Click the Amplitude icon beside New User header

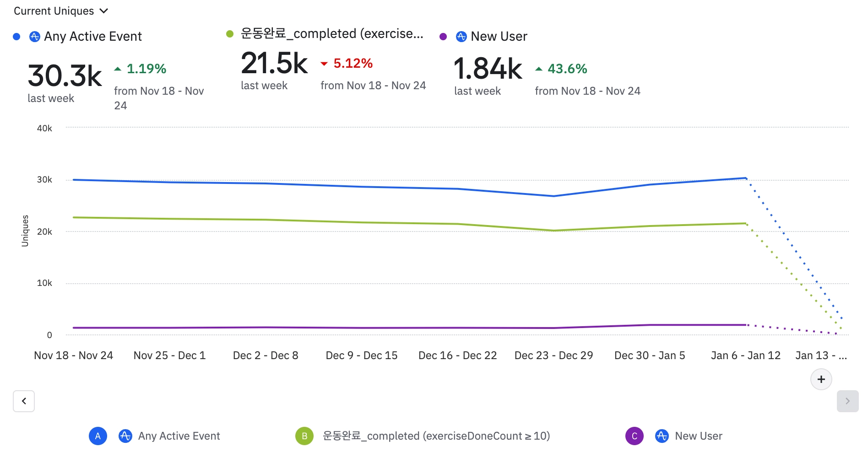461,37
